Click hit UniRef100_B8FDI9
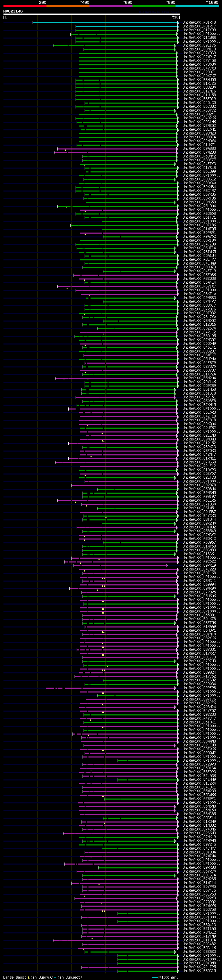Screen dimensions: 222x980 (199, 99)
